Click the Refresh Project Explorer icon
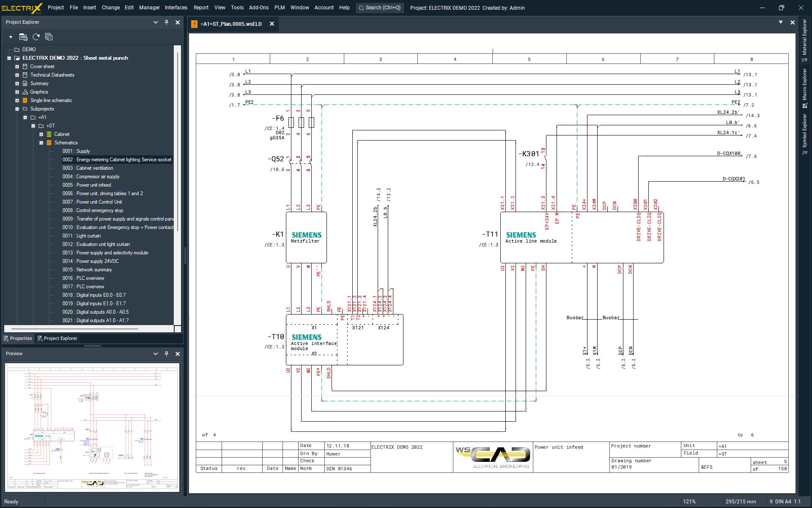Image resolution: width=812 pixels, height=508 pixels. (36, 36)
